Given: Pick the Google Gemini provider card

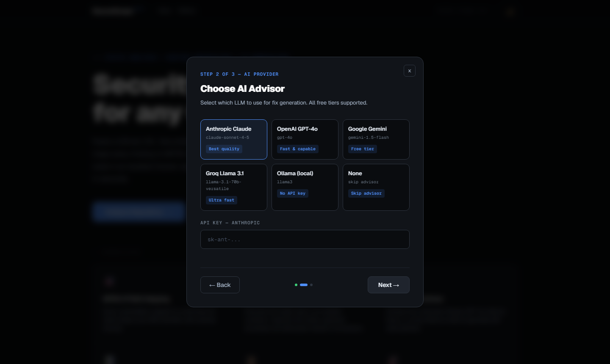Looking at the screenshot, I should coord(376,139).
